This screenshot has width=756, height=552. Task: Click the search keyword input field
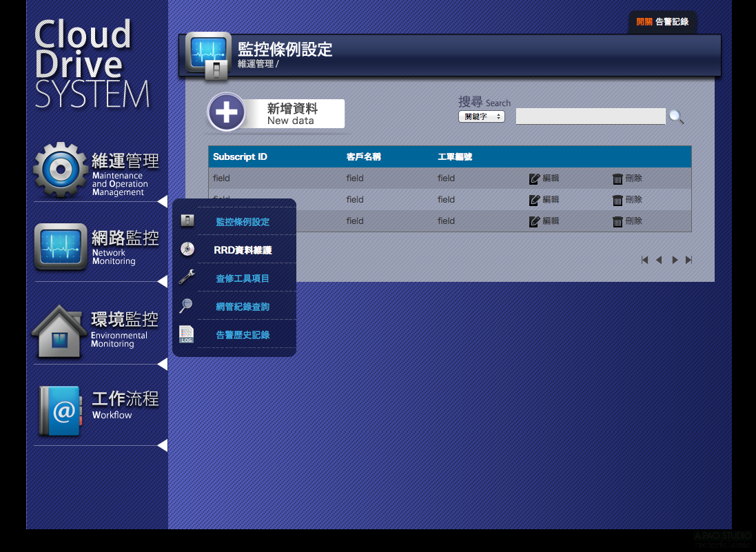(590, 116)
